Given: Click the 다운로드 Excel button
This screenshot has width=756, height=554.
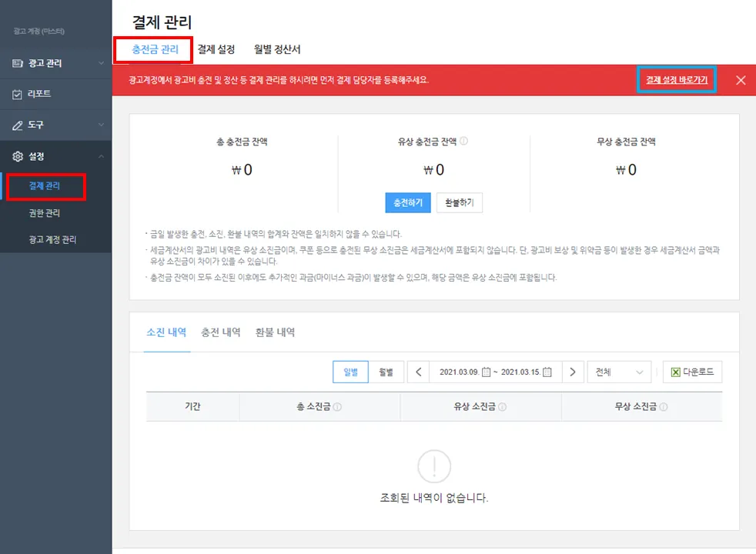Looking at the screenshot, I should [x=692, y=372].
